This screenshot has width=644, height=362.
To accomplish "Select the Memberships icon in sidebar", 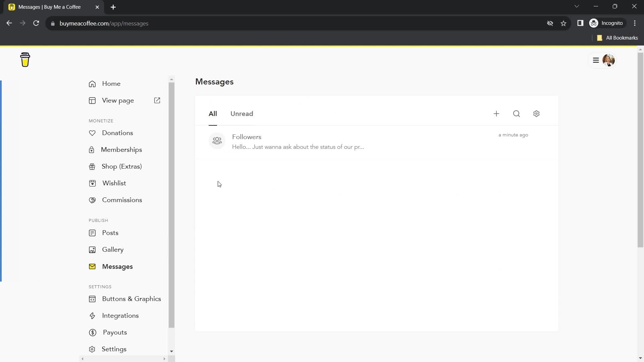I will tap(92, 149).
